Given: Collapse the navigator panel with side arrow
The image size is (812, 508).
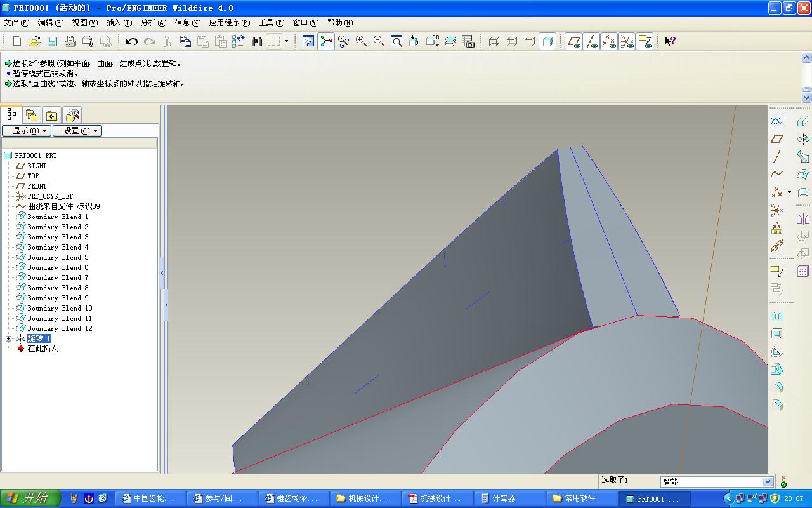Looking at the screenshot, I should point(162,273).
